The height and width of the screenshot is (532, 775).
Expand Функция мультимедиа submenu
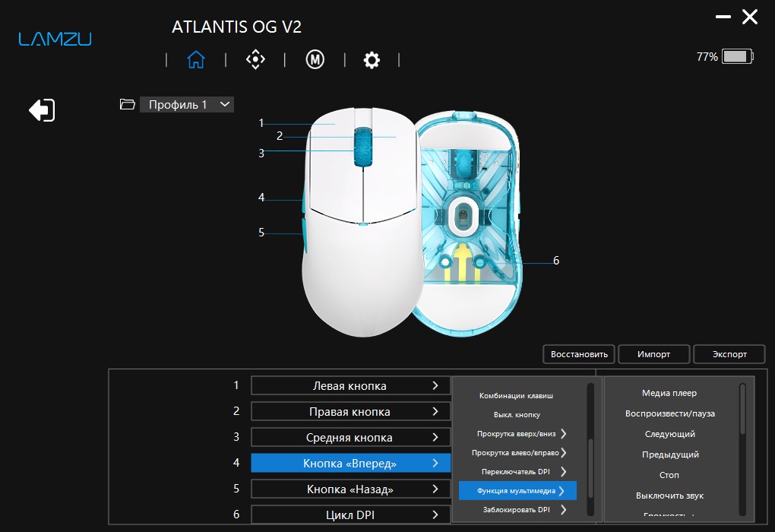517,490
